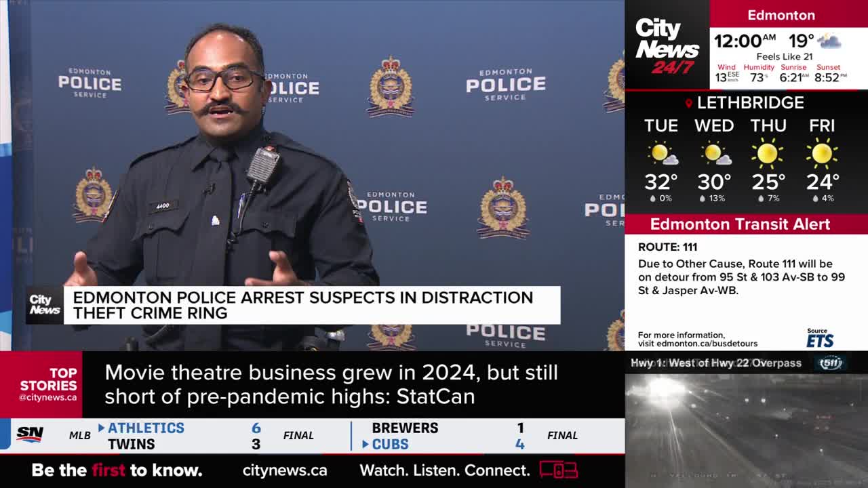Click the CityNews 24/7 logo
This screenshot has width=868, height=488.
667,45
